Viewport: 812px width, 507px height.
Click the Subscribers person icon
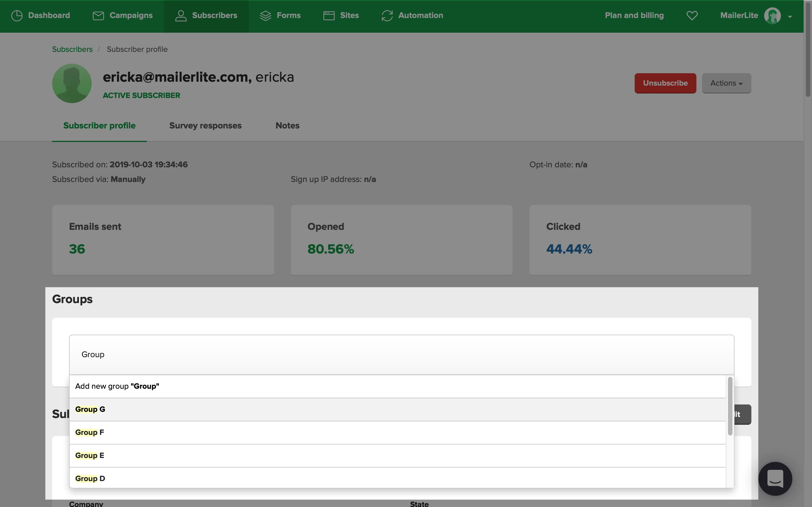pos(180,16)
